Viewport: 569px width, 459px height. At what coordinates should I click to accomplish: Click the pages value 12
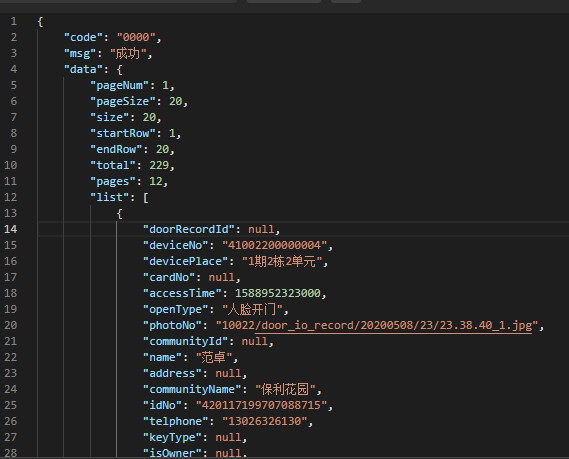click(156, 181)
